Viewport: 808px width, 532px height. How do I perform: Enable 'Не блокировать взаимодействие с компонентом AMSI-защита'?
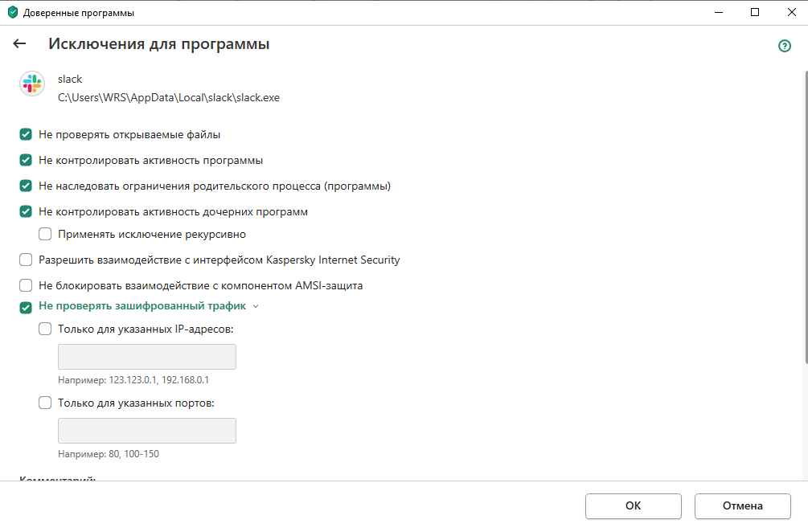[x=26, y=285]
